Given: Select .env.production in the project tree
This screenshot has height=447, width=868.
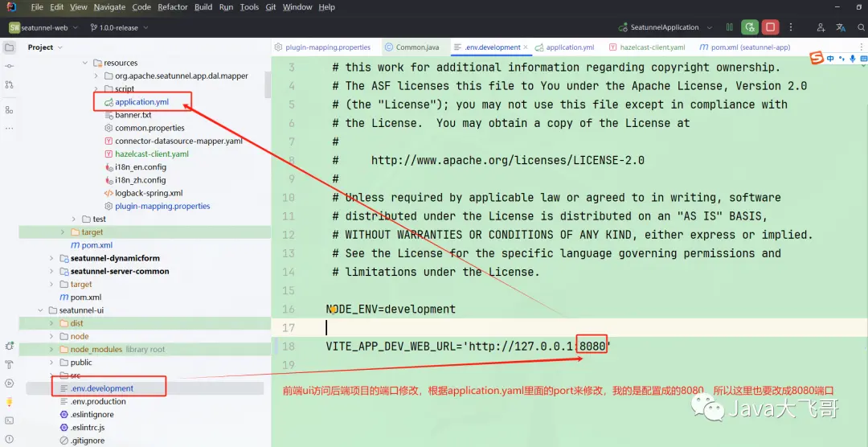Looking at the screenshot, I should click(x=98, y=402).
